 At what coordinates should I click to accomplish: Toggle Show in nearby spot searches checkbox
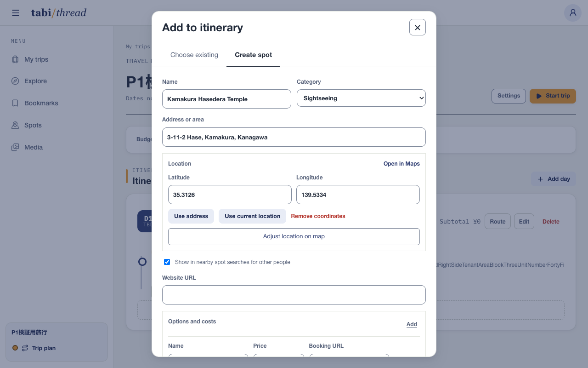pos(167,262)
